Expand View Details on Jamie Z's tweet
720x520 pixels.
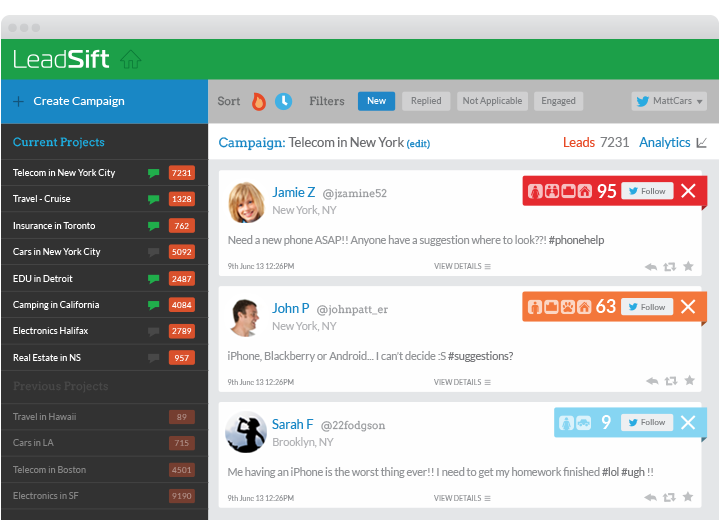pyautogui.click(x=462, y=266)
